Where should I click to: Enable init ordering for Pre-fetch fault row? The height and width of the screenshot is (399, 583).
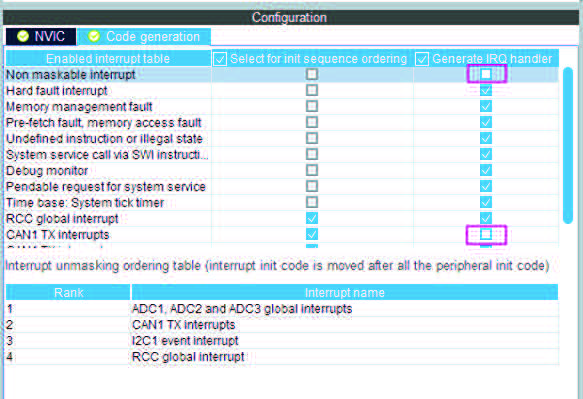[312, 122]
